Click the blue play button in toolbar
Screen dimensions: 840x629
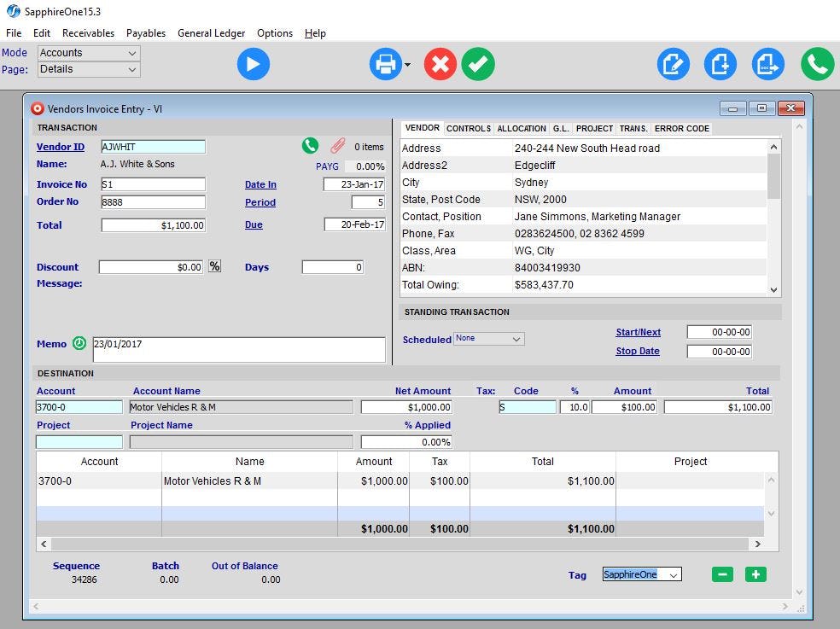click(x=254, y=65)
